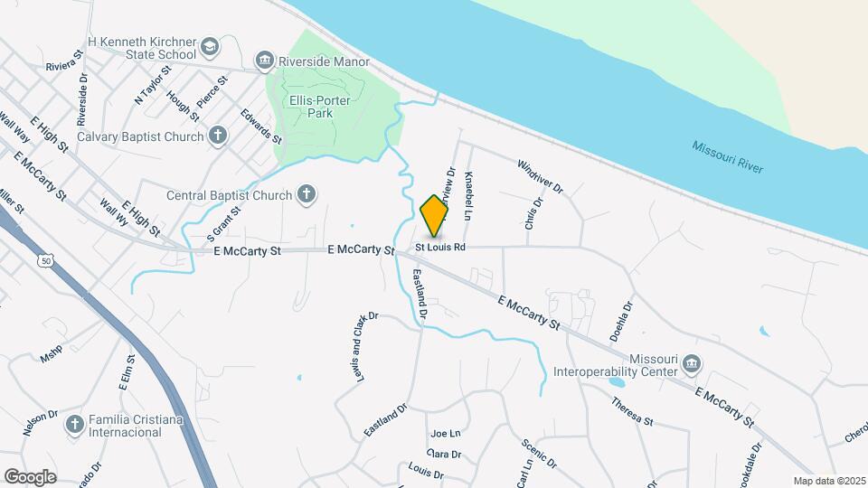Open the Google logo link
Viewport: 868px width, 488px height.
pos(31,477)
